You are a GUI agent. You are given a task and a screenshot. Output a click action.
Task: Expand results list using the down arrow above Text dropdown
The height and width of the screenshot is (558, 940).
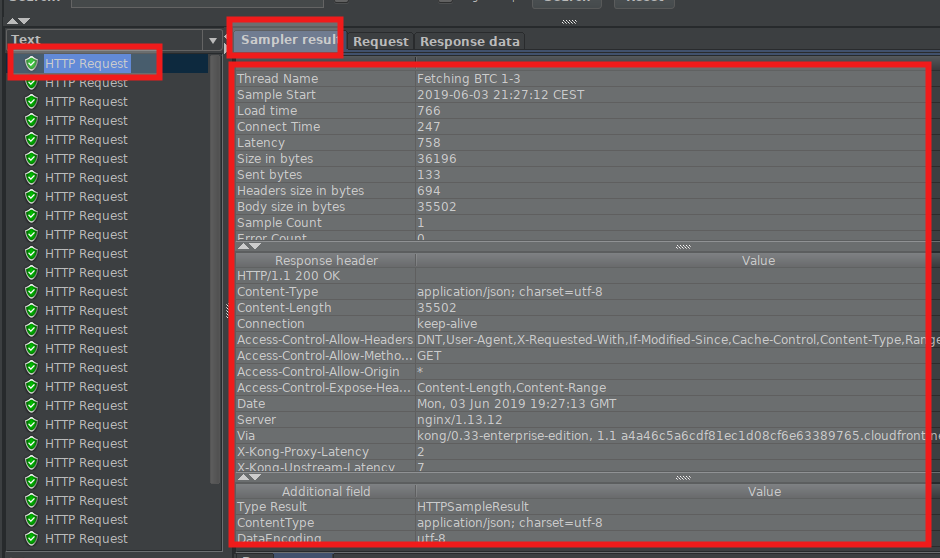click(x=24, y=21)
